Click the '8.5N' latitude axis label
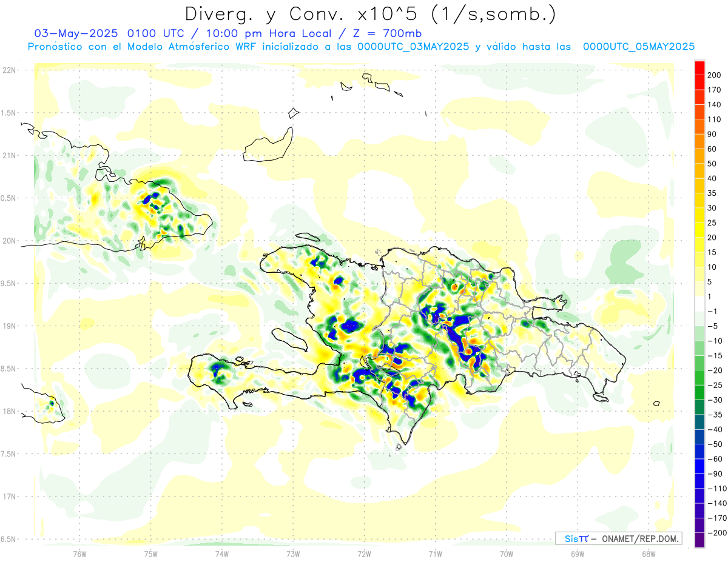 pos(8,369)
